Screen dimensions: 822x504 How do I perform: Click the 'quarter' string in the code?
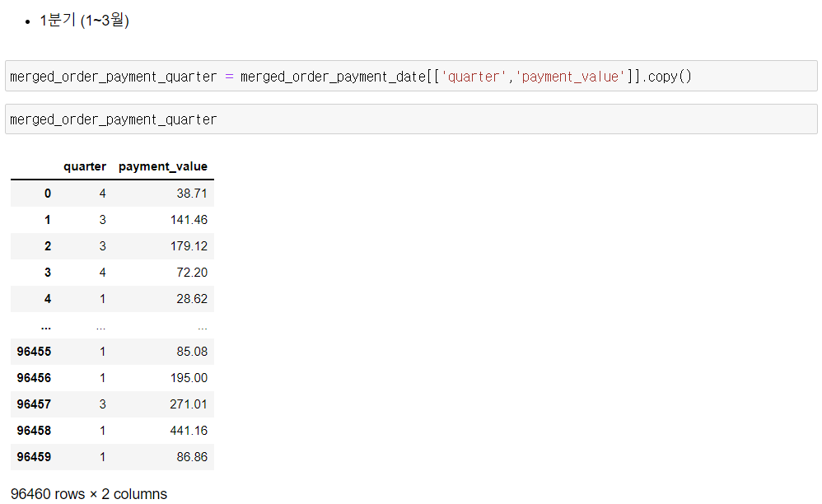click(474, 77)
